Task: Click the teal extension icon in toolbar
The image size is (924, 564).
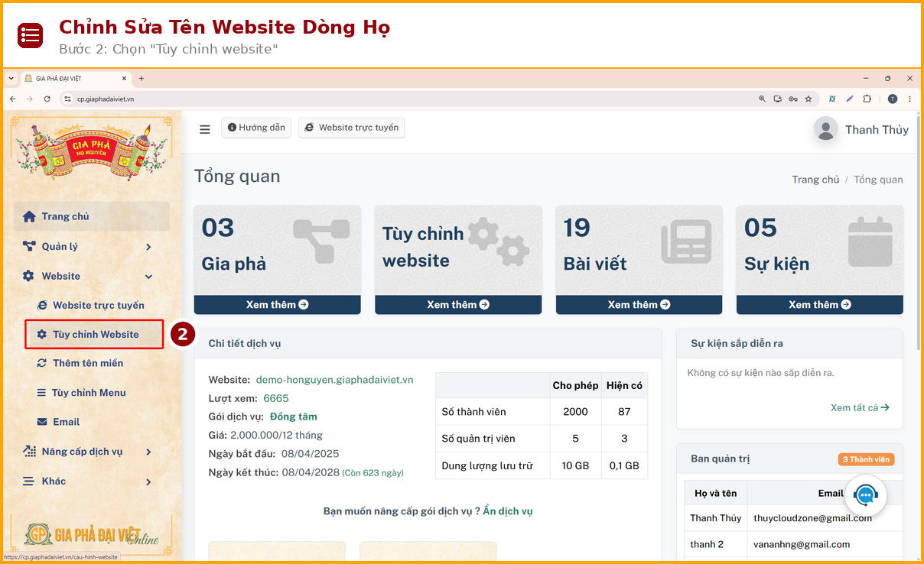Action: click(x=833, y=99)
